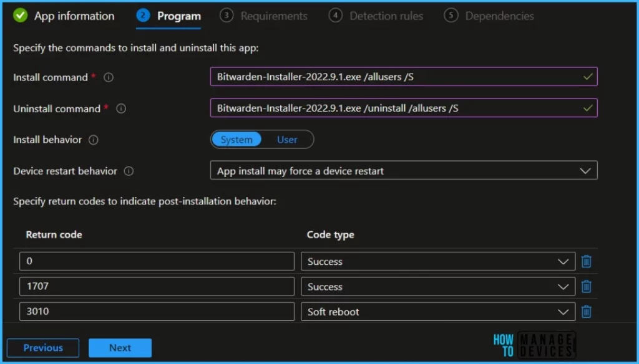Switch to the Dependencies step
639x364 pixels.
tap(489, 16)
